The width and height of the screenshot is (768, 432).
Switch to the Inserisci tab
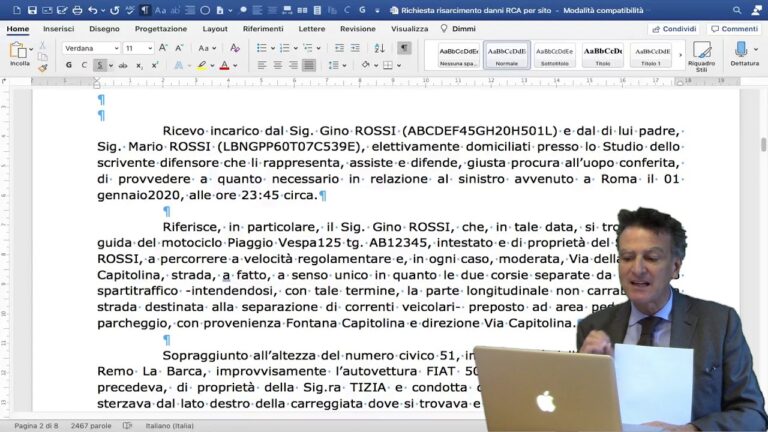tap(58, 29)
